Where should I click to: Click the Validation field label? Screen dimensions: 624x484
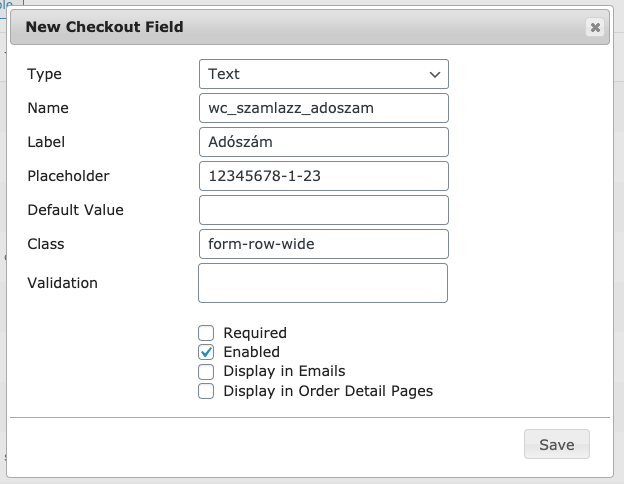[62, 283]
